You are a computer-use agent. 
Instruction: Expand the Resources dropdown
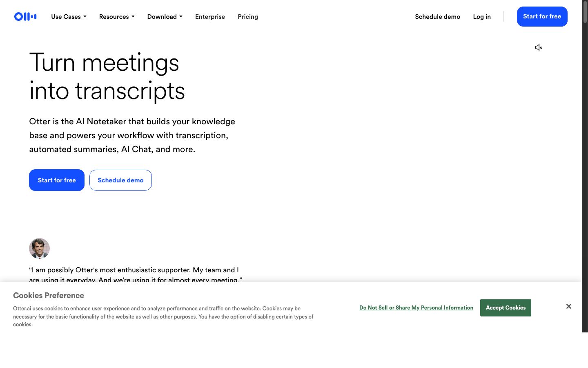pos(117,17)
